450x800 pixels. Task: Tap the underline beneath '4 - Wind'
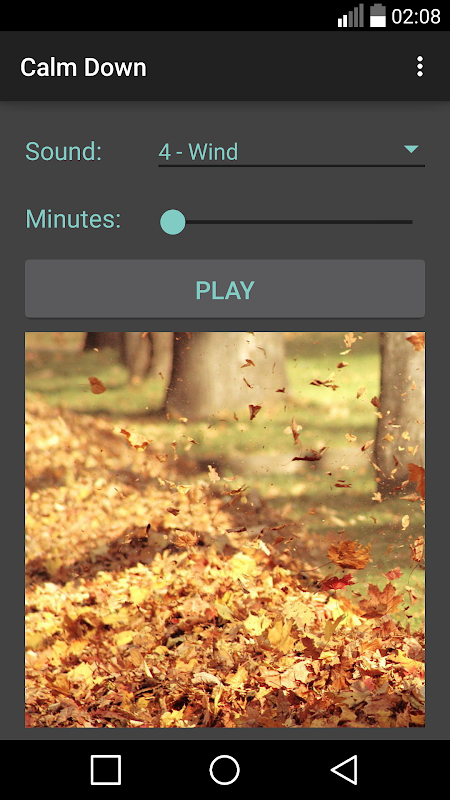[x=291, y=165]
